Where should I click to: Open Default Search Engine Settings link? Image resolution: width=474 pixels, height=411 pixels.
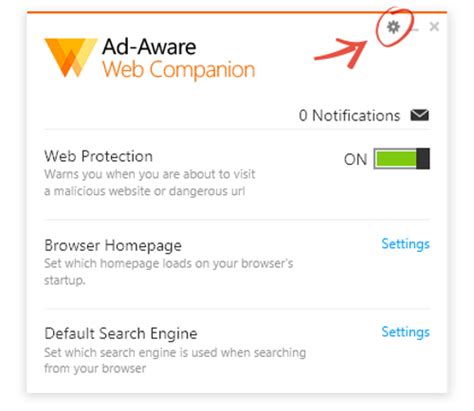[x=405, y=332]
